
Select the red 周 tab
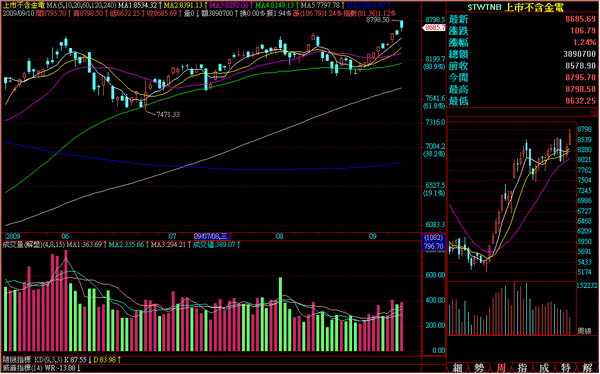tap(501, 368)
